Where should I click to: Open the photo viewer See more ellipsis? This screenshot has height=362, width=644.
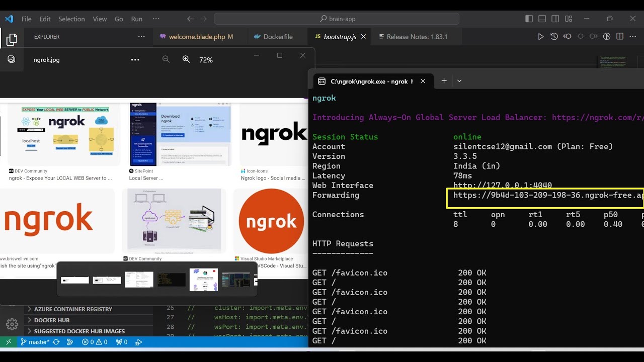click(135, 59)
